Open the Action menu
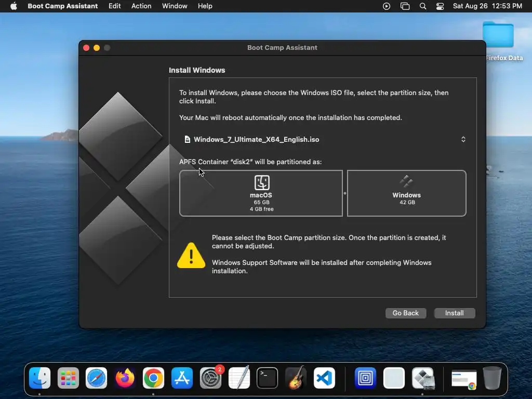532x399 pixels. [141, 6]
